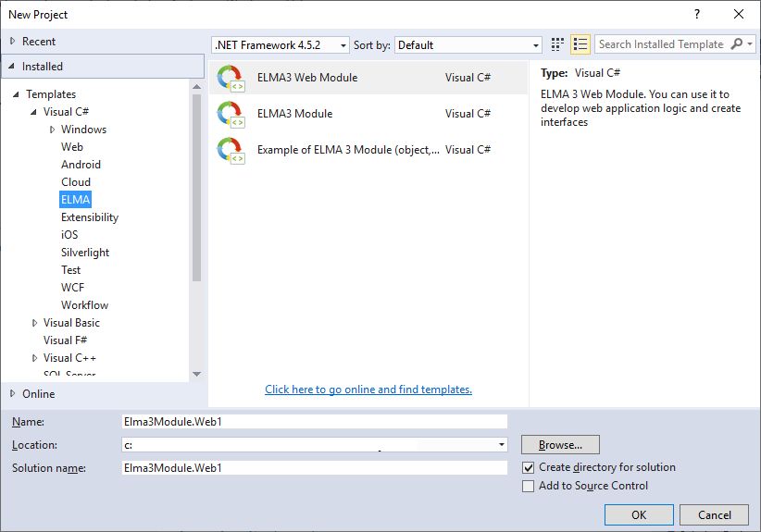This screenshot has width=761, height=532.
Task: Click the Visual Basic category label
Action: (71, 323)
